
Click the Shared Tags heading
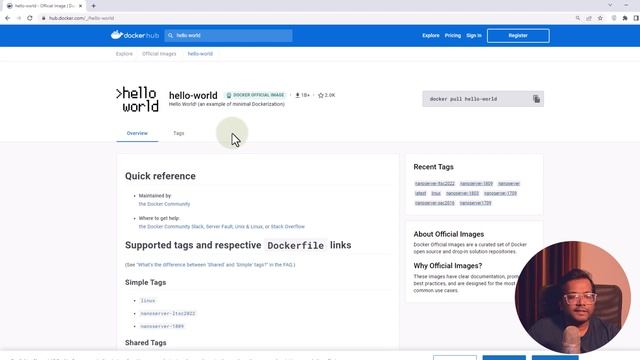(145, 343)
